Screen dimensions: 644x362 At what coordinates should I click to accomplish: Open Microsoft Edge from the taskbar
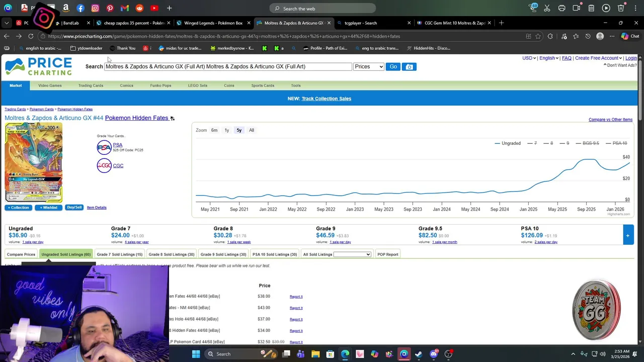(x=345, y=354)
